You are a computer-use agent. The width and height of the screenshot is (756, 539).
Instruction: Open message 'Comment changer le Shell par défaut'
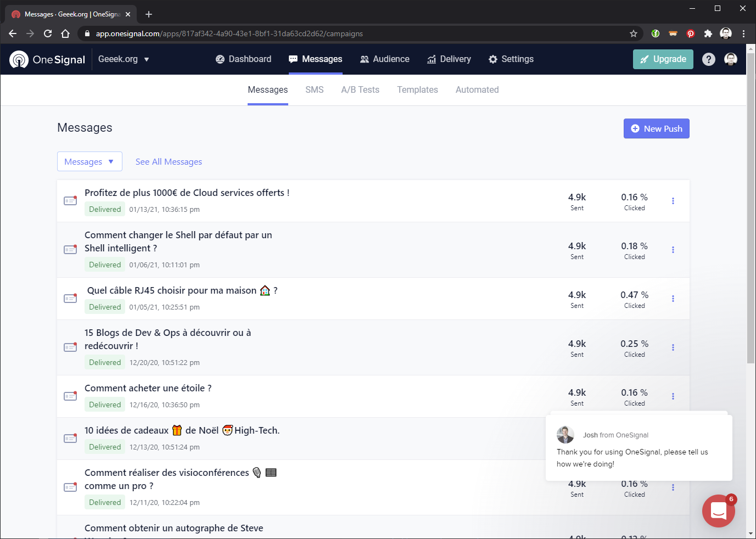click(178, 242)
